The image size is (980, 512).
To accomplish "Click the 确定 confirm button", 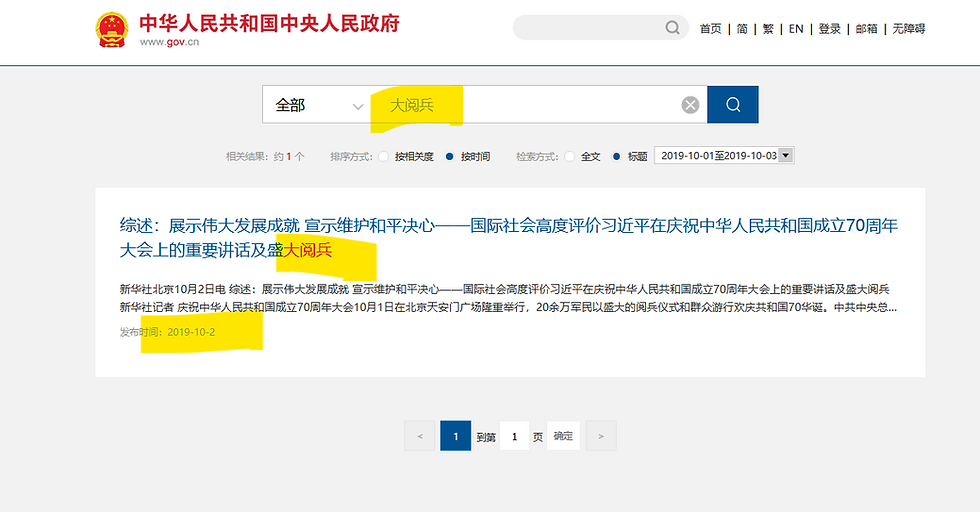I will (563, 436).
